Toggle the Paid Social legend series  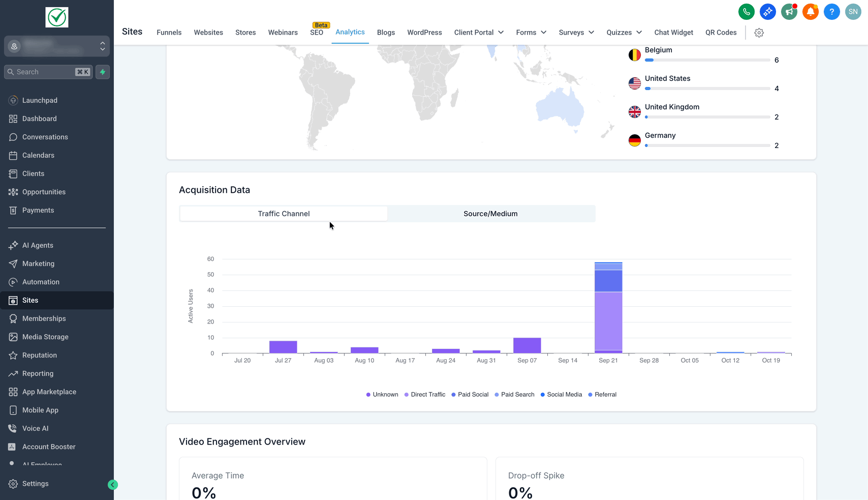click(x=470, y=395)
